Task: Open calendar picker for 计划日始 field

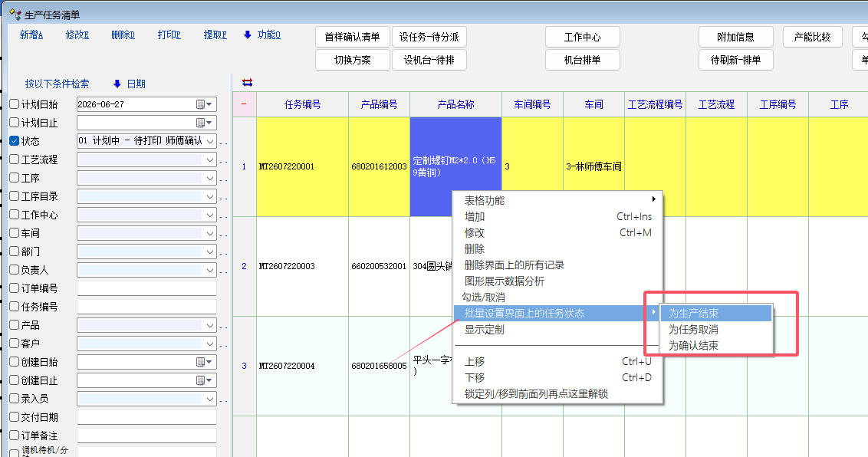Action: [x=204, y=104]
